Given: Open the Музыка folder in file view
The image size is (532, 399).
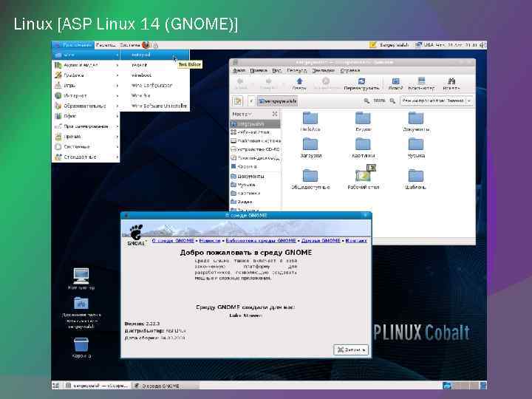Looking at the screenshot, I should (x=416, y=148).
